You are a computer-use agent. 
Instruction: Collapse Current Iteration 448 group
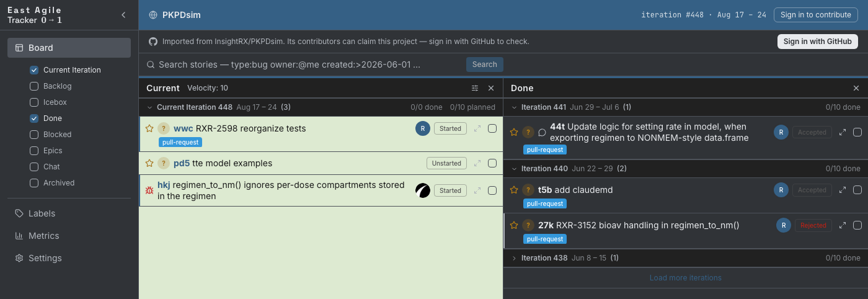pyautogui.click(x=149, y=107)
